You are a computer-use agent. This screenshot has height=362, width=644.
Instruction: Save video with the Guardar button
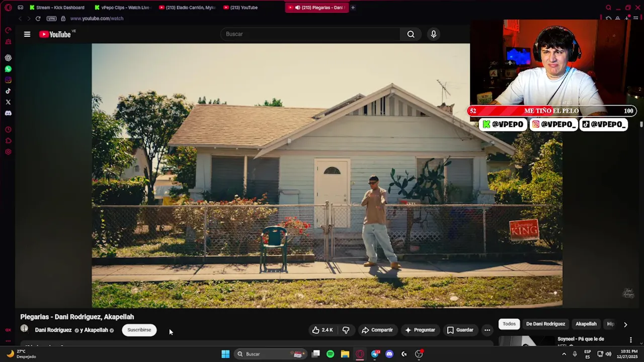(460, 330)
